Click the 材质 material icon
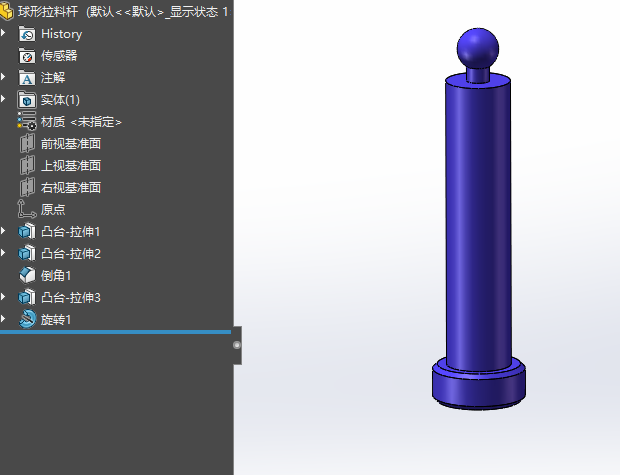 click(27, 121)
